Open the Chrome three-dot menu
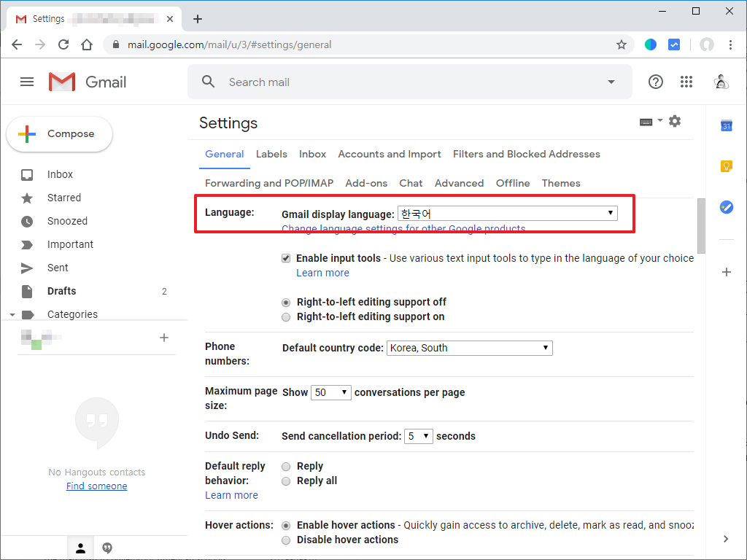The image size is (747, 560). (729, 44)
